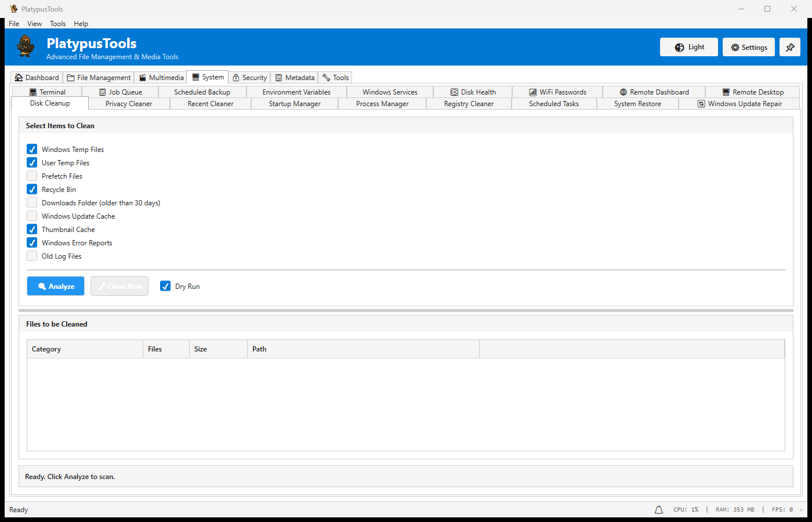Open the Tools menu in the menu bar
Viewport: 812px width, 522px height.
(x=57, y=24)
